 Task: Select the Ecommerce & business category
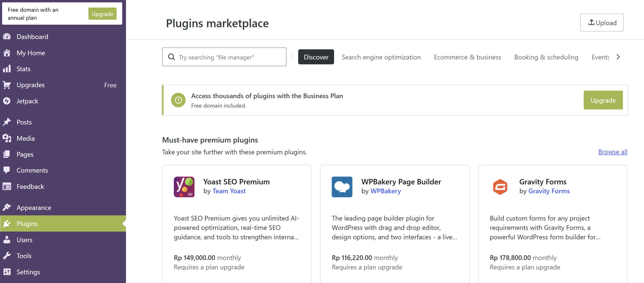pos(467,57)
